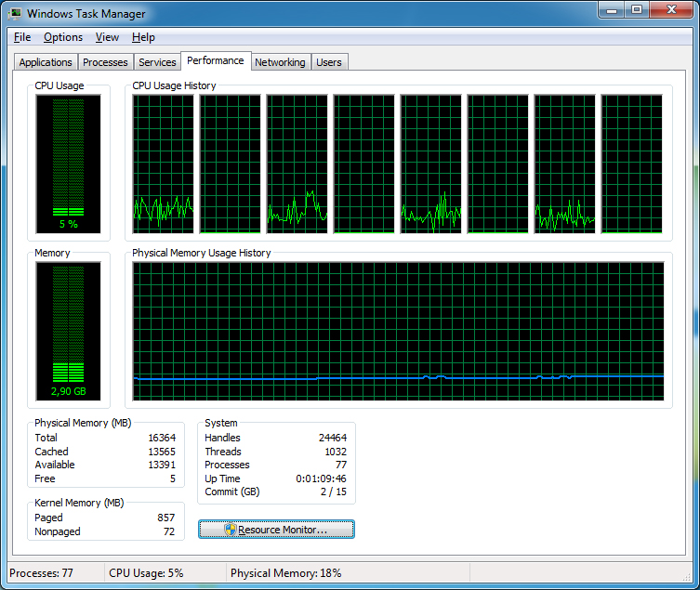The image size is (700, 590).
Task: Click the System group's Processes value 77
Action: [x=341, y=465]
